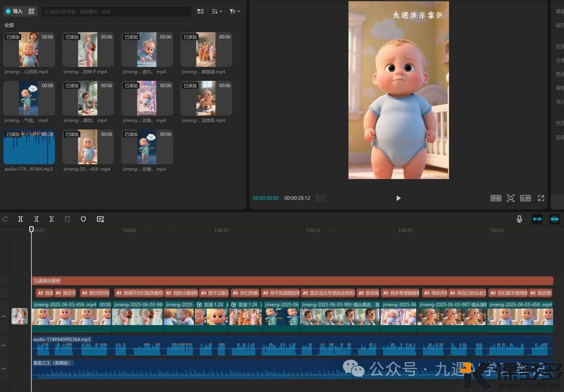Viewport: 564px width, 392px height.
Task: Select the 喜剧之王 (剪辑版) music clip
Action: click(x=292, y=369)
